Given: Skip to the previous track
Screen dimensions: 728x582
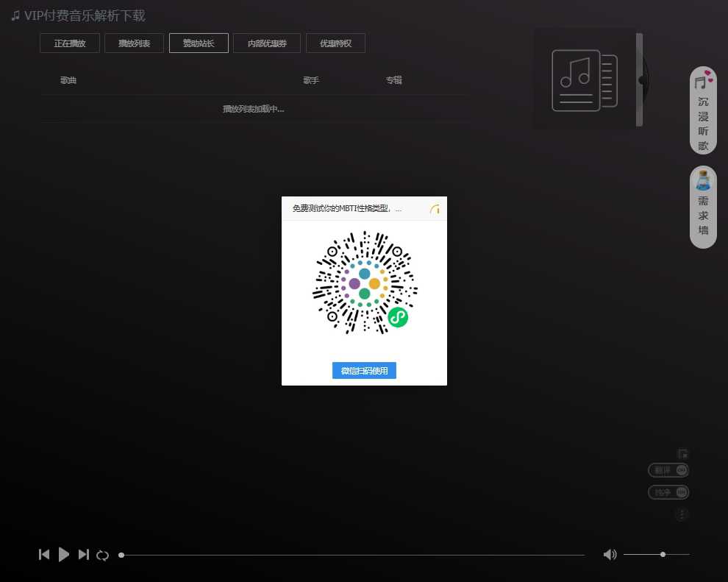Looking at the screenshot, I should 44,554.
